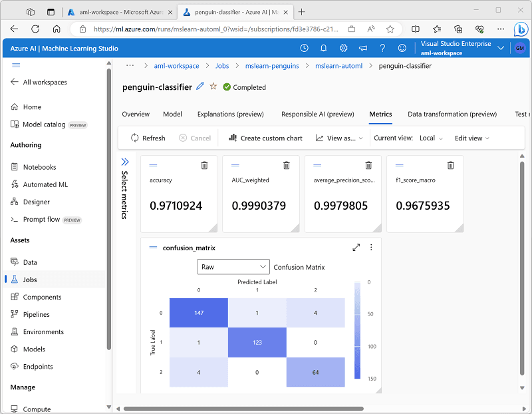The height and width of the screenshot is (414, 532).
Task: Switch to the Explanations tab
Action: coord(230,114)
